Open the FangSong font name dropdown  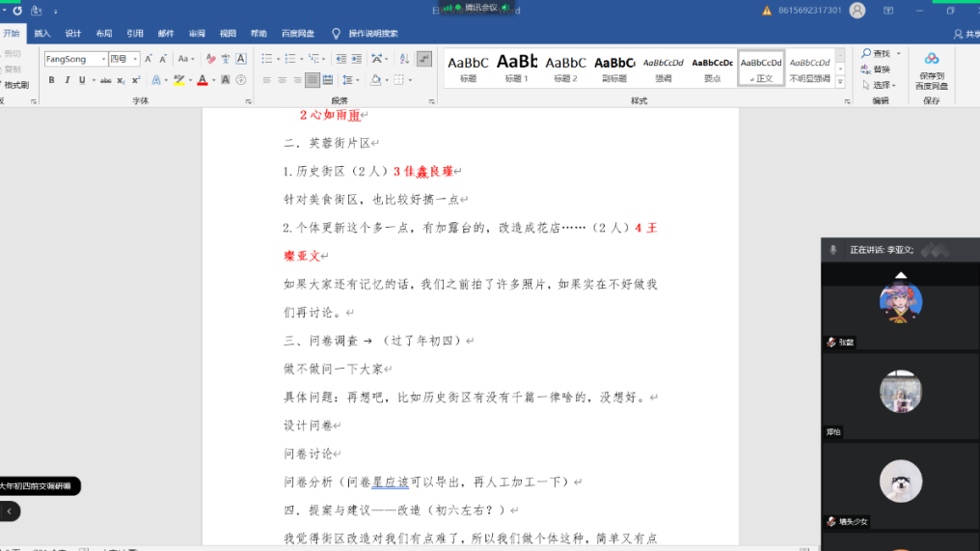point(101,59)
